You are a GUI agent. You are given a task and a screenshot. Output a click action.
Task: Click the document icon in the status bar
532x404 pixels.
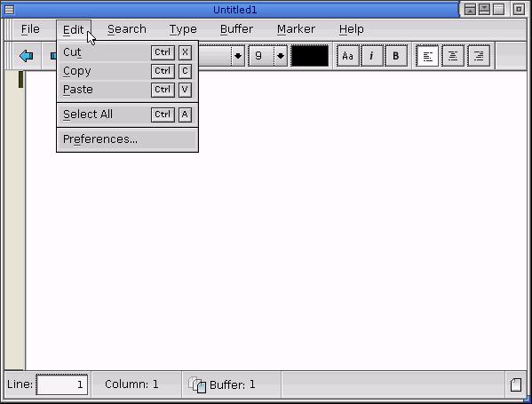[516, 384]
